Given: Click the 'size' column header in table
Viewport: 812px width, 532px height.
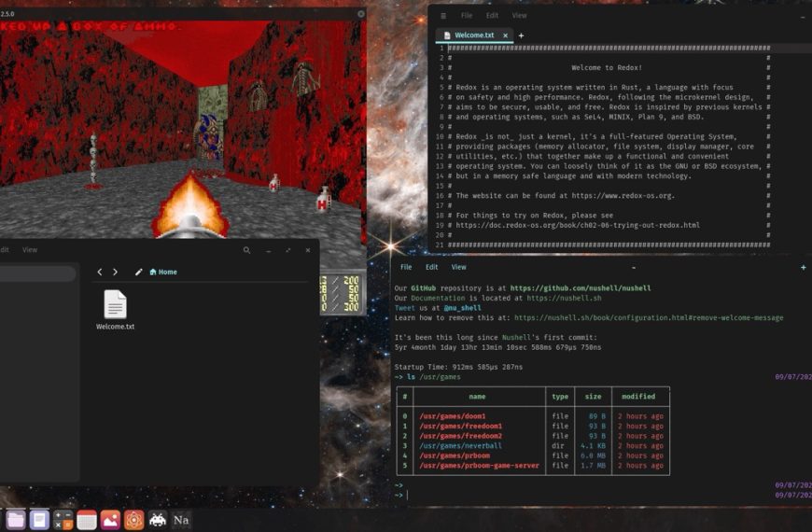Looking at the screenshot, I should pos(593,397).
